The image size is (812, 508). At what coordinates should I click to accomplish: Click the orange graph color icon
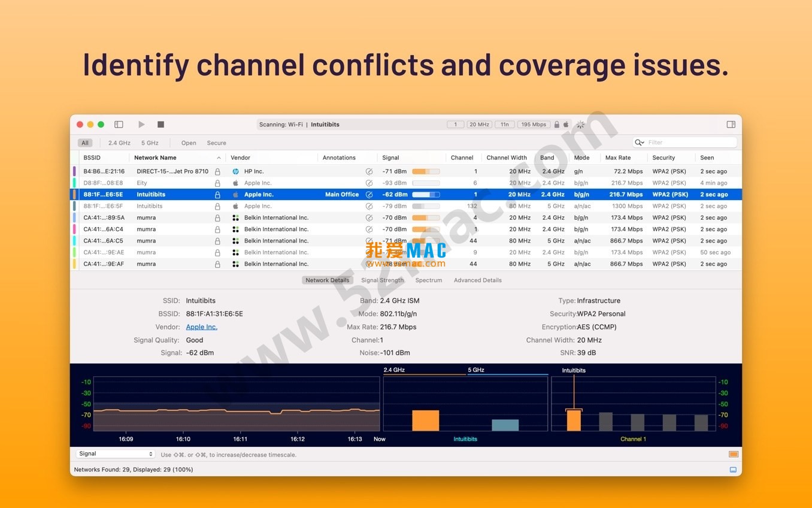coord(733,455)
